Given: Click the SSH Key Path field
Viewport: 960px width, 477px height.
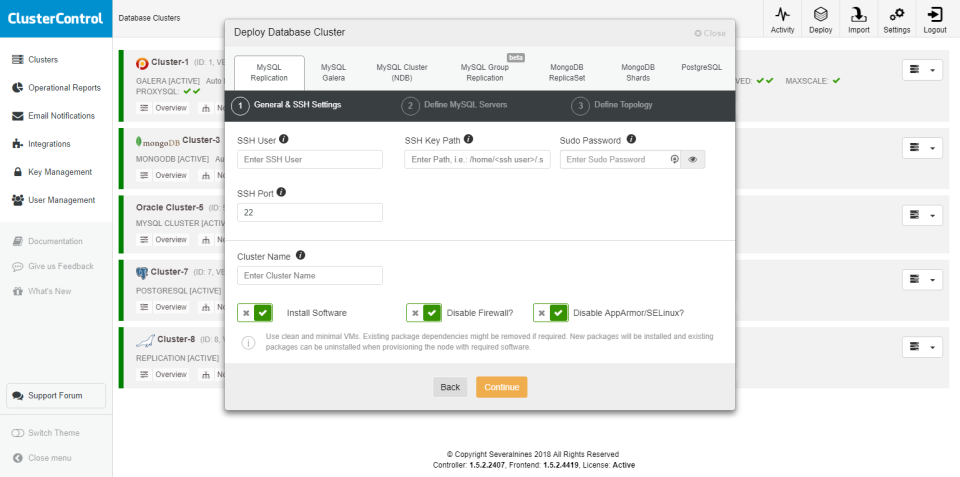Looking at the screenshot, I should coord(478,159).
